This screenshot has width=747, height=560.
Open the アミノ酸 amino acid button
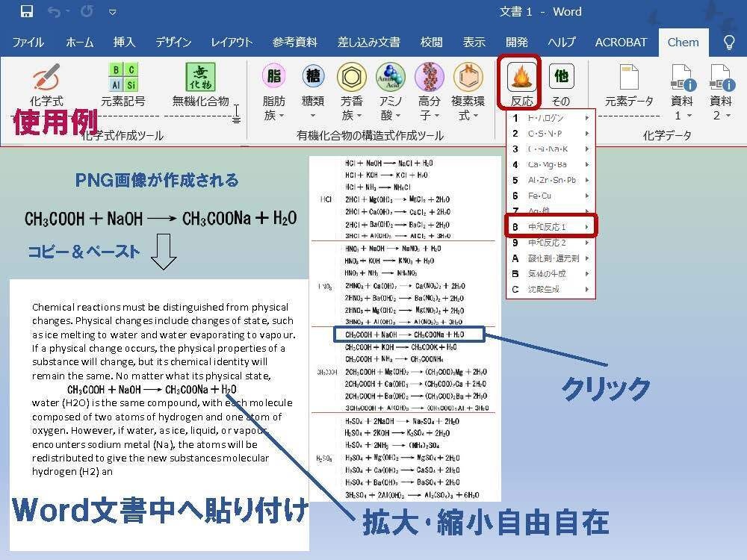[391, 93]
